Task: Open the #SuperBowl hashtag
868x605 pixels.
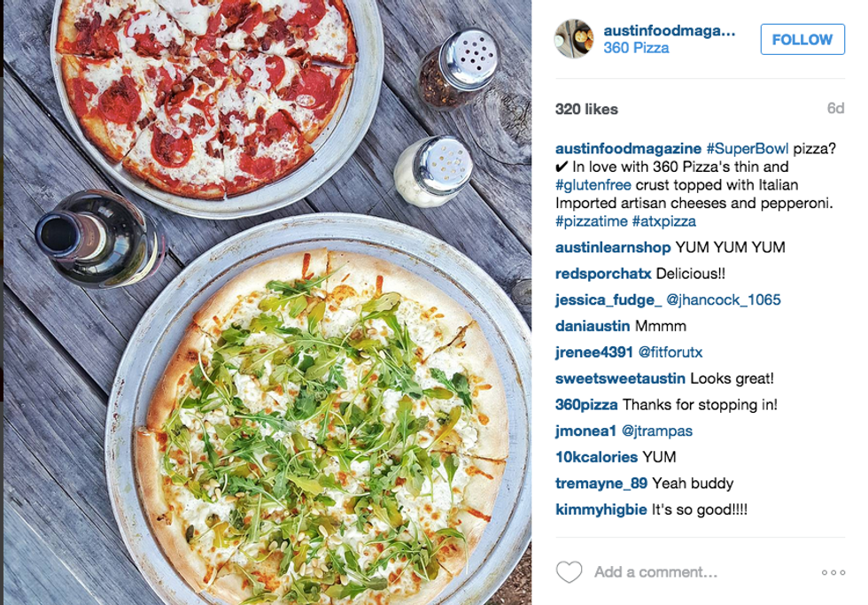Action: (747, 149)
